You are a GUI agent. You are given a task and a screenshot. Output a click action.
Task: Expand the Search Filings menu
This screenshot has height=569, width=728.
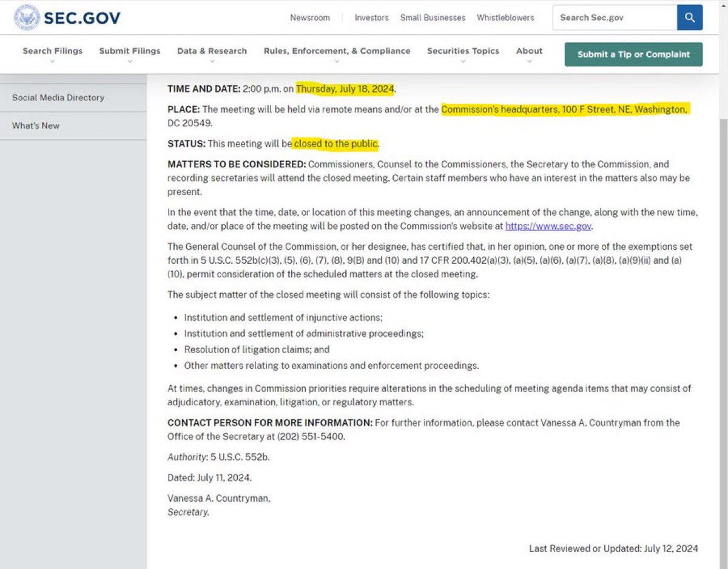pyautogui.click(x=53, y=51)
